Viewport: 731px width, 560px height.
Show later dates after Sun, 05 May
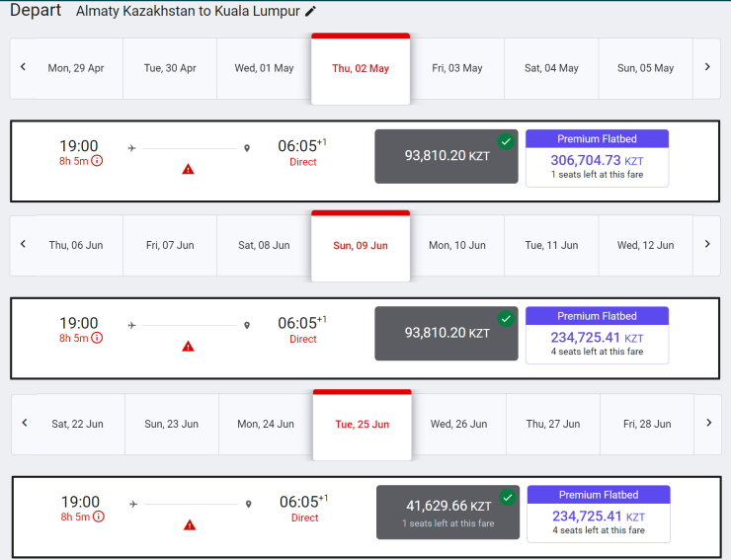pos(707,67)
